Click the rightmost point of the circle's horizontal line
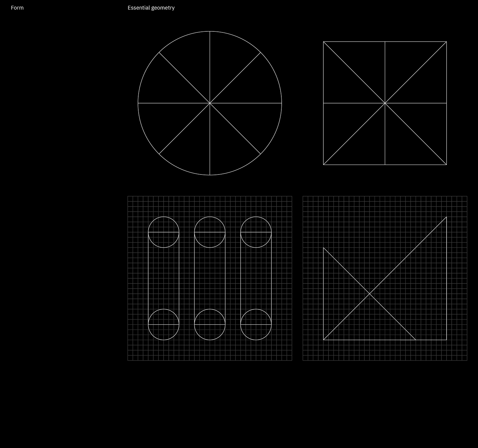 click(281, 103)
